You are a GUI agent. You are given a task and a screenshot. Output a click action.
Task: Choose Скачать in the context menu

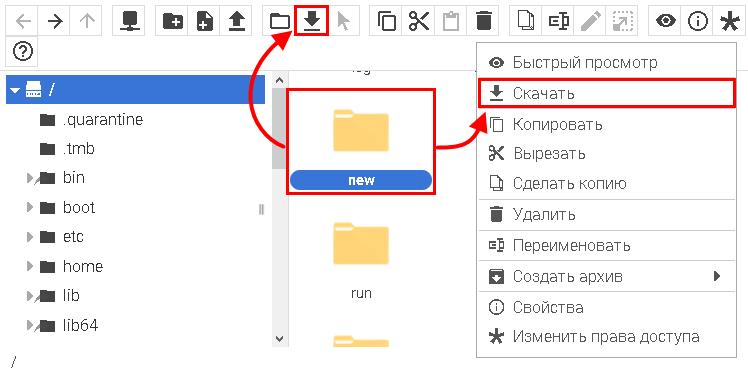pos(606,93)
